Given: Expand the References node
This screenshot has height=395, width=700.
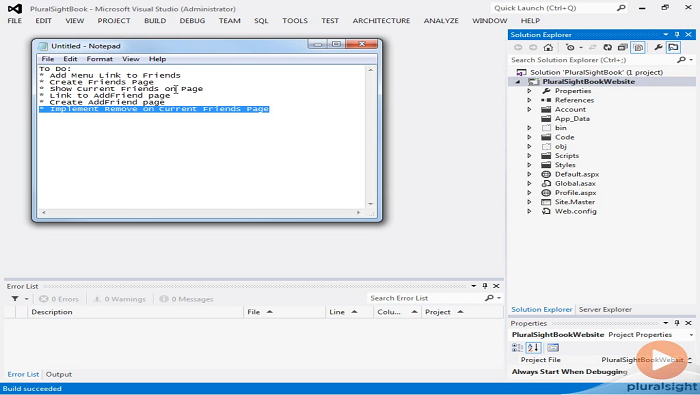Looking at the screenshot, I should pos(529,100).
